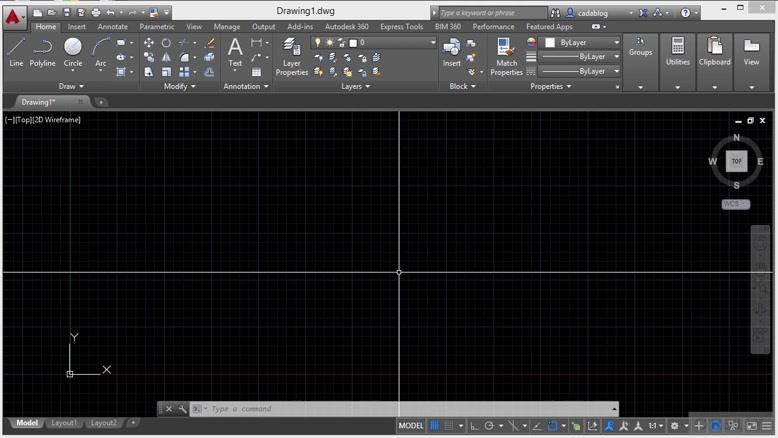The height and width of the screenshot is (438, 778).
Task: Open the Home ribbon tab
Action: tap(46, 27)
